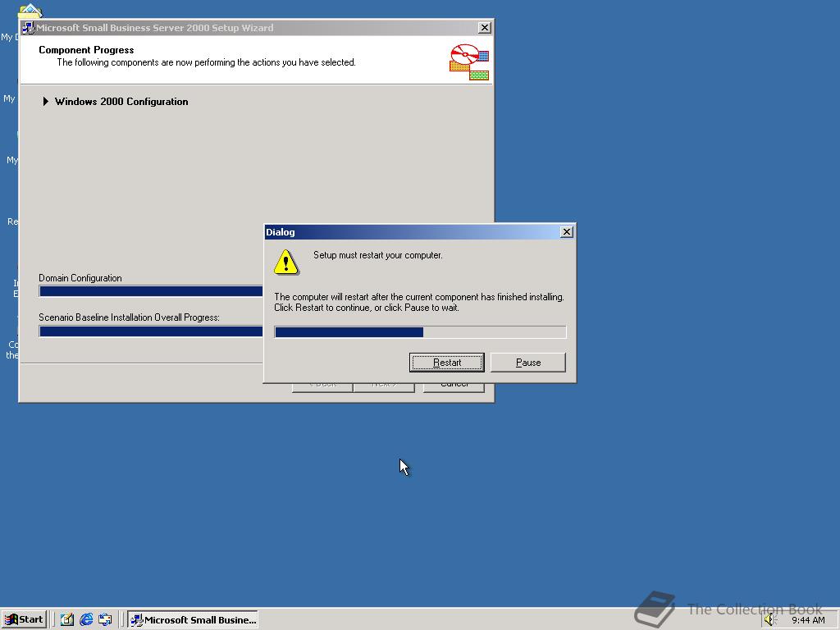The image size is (840, 630).
Task: Click the Component Progress heading
Action: point(86,50)
